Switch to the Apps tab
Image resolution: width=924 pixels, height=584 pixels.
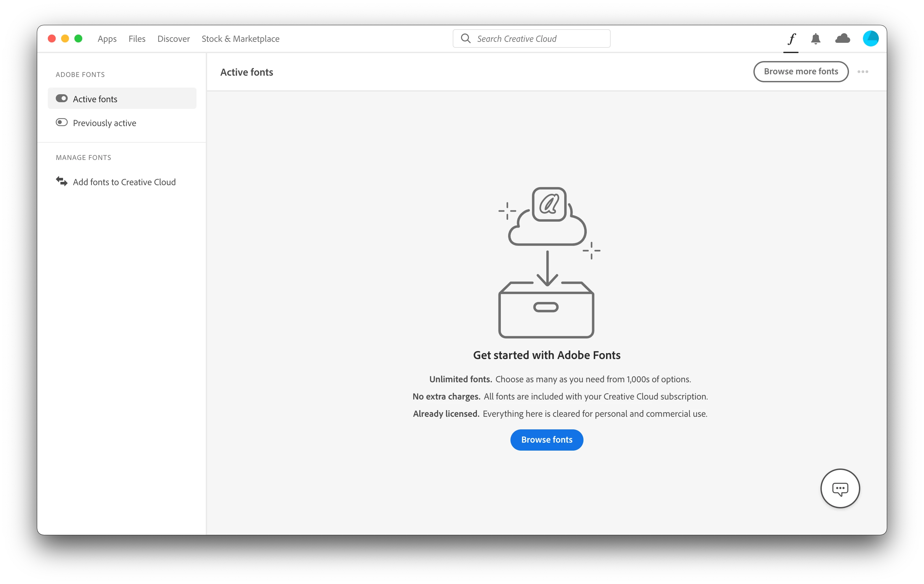107,39
